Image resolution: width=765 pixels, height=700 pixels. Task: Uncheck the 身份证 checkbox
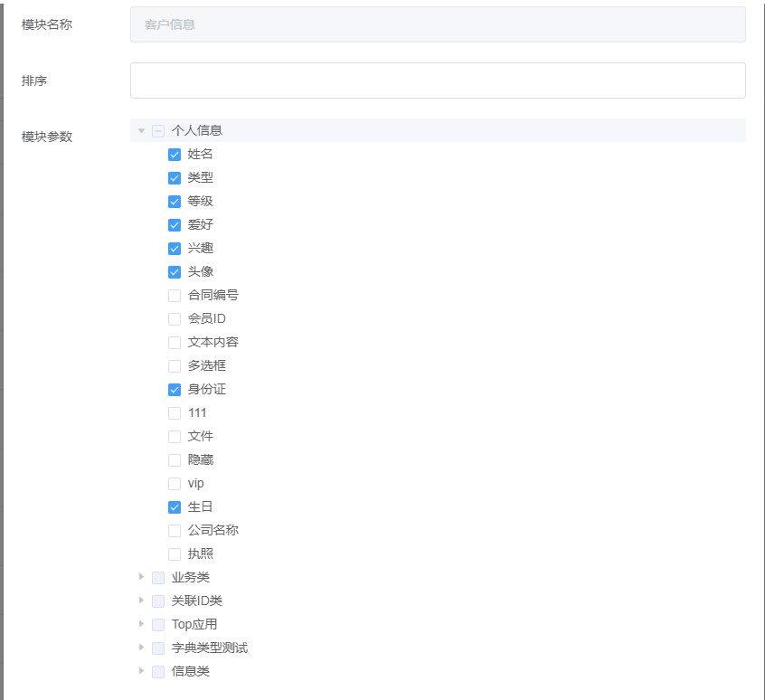tap(175, 389)
